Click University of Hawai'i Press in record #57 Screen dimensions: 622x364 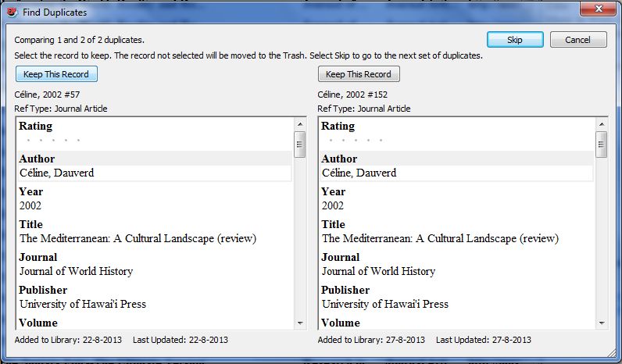point(83,304)
